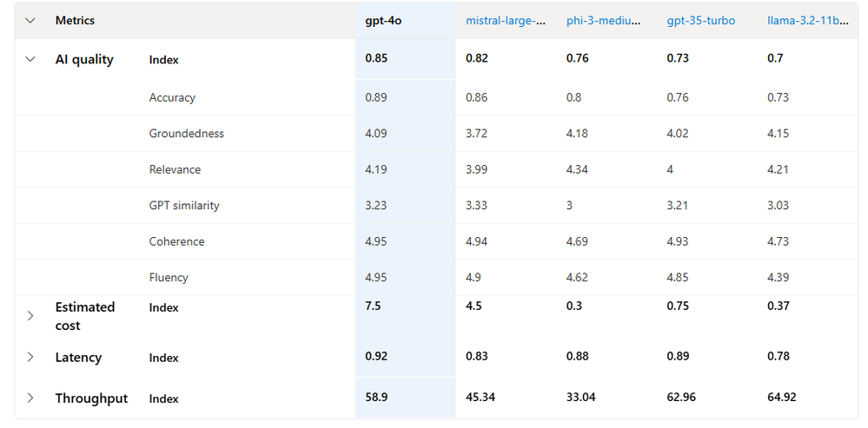The height and width of the screenshot is (428, 868).
Task: Click the AI quality section title
Action: coord(84,60)
